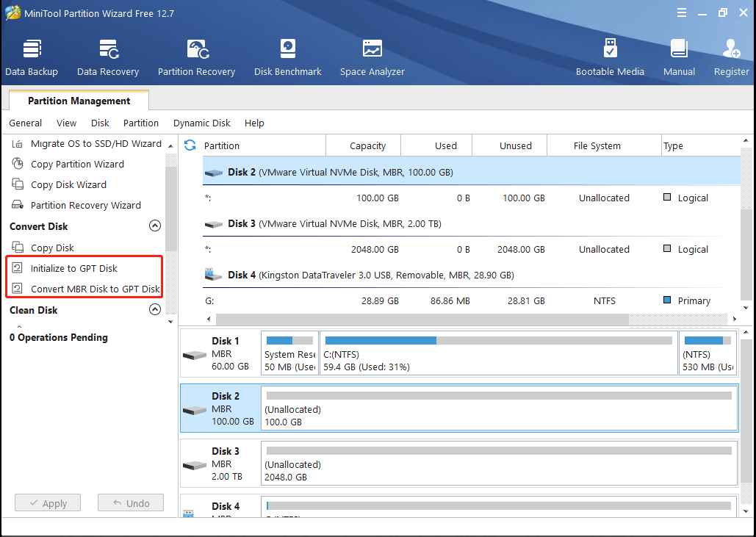Open the Space Analyzer tool

tap(372, 57)
